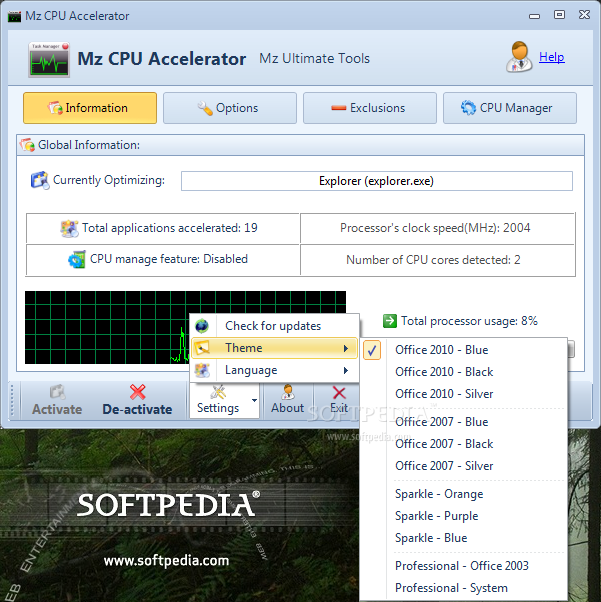Image resolution: width=601 pixels, height=602 pixels.
Task: Select Sparkle - Blue theme
Action: (x=464, y=538)
